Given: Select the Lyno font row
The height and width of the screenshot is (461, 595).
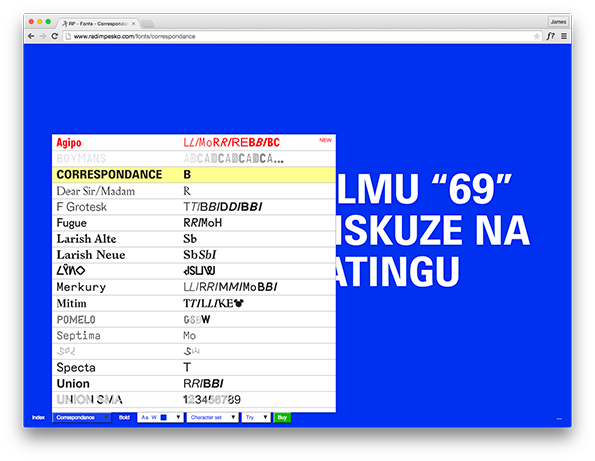Looking at the screenshot, I should (x=194, y=271).
